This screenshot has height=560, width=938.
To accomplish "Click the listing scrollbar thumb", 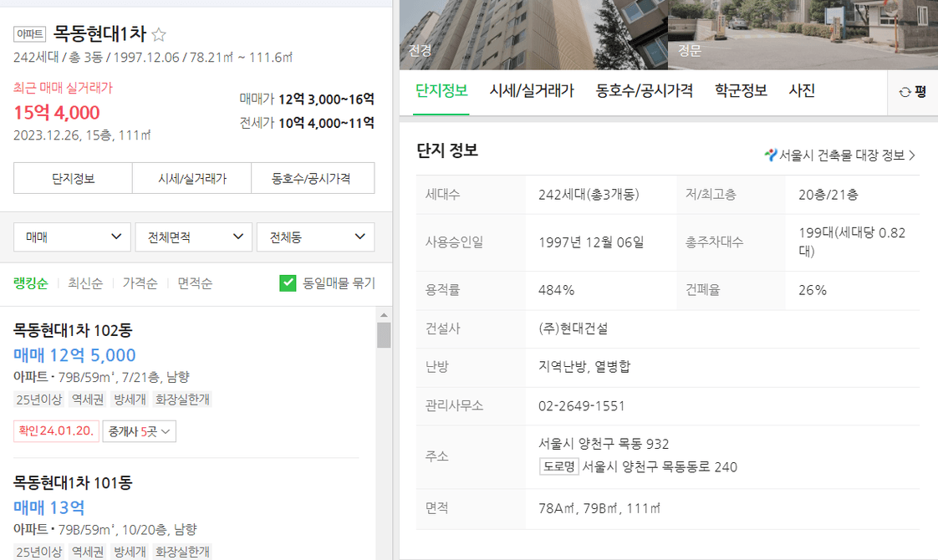I will click(x=384, y=335).
